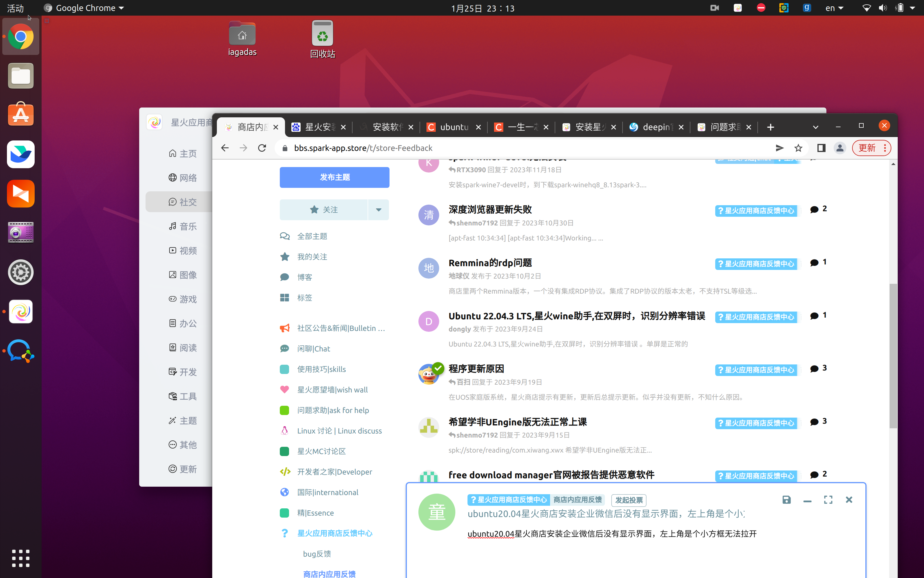Open follow options dropdown arrow
This screenshot has height=578, width=924.
click(378, 210)
